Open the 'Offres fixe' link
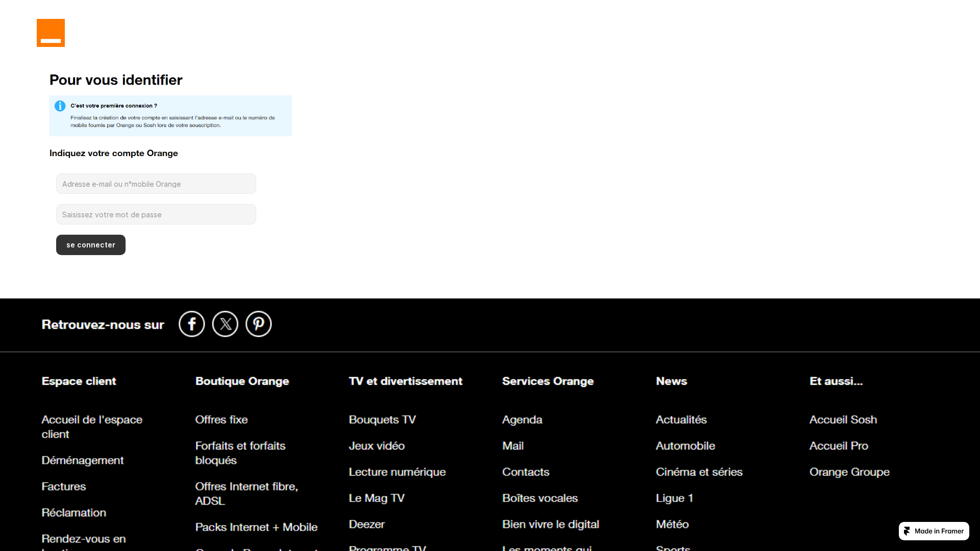Image resolution: width=980 pixels, height=551 pixels. [x=222, y=419]
